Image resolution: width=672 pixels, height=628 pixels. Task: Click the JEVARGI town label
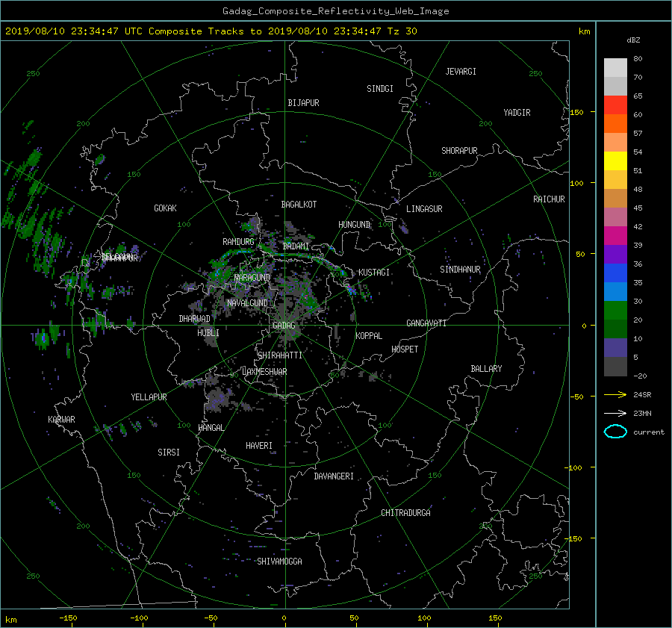(461, 72)
